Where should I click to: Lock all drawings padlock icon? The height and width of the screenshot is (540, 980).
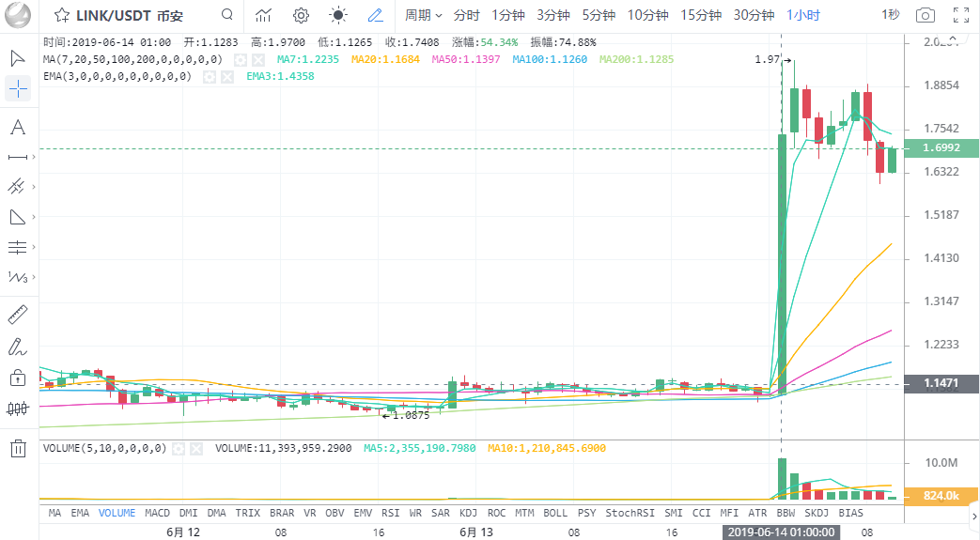click(x=18, y=378)
